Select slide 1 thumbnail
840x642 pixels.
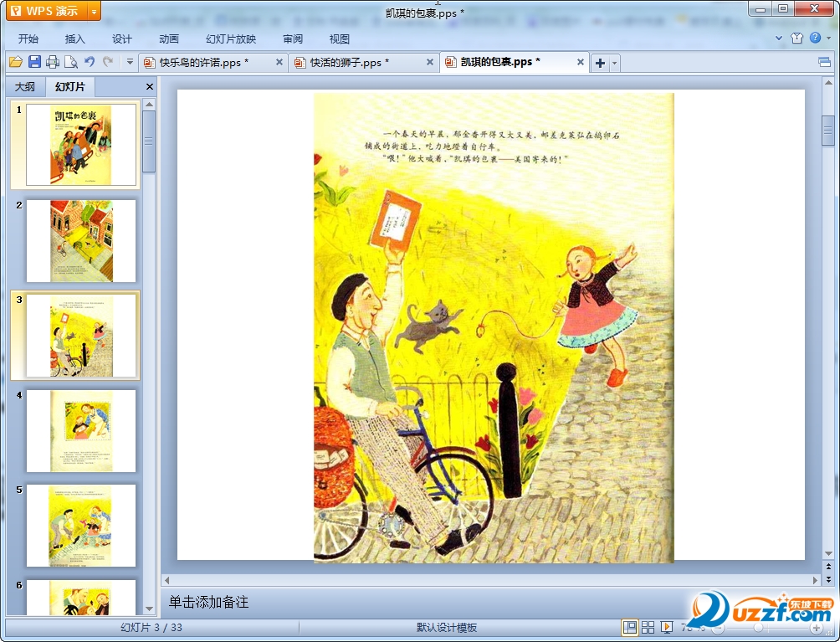(x=81, y=145)
